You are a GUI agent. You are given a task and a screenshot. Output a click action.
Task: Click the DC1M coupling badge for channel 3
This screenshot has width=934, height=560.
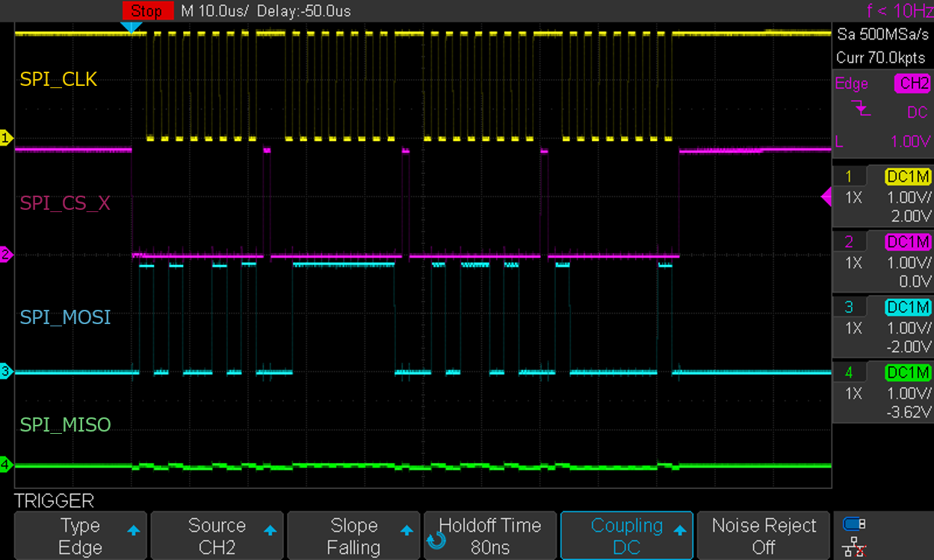(909, 307)
